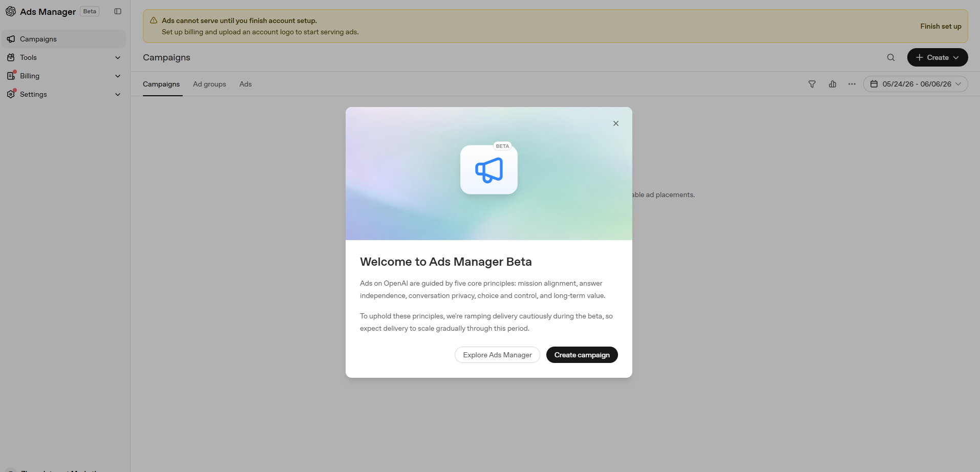
Task: Open the more options ellipsis icon
Action: 852,84
